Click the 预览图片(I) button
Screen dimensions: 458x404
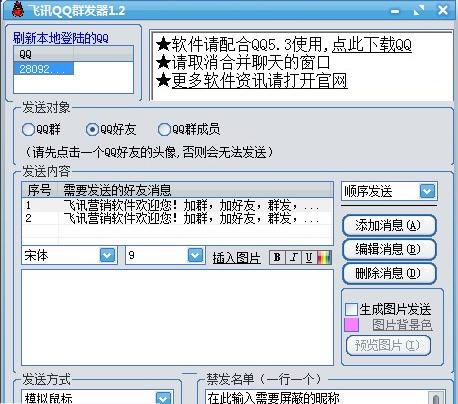(388, 345)
